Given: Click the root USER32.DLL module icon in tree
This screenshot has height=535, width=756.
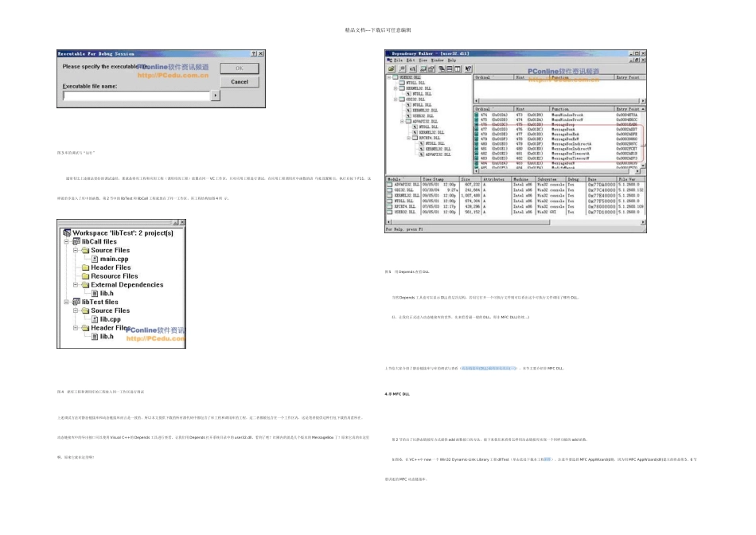Looking at the screenshot, I should click(x=396, y=77).
